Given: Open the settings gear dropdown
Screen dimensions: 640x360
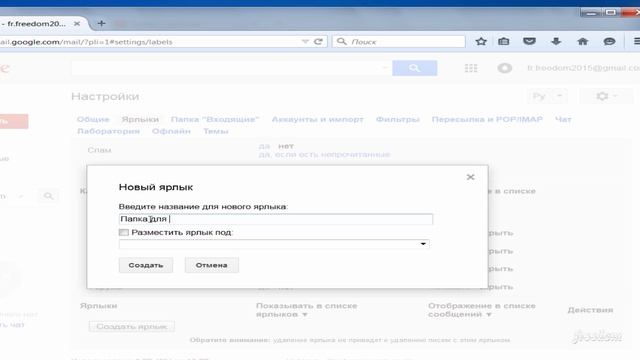Looking at the screenshot, I should coord(606,96).
